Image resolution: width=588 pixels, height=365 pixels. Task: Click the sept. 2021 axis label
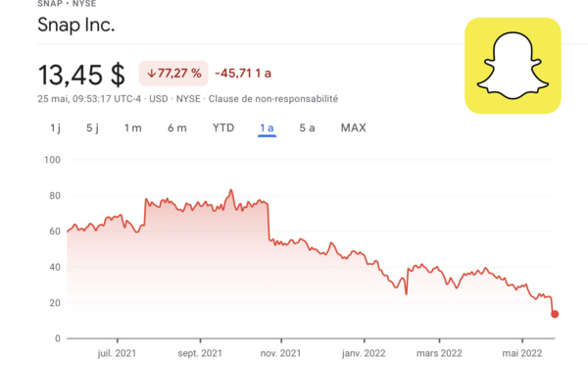pyautogui.click(x=200, y=353)
